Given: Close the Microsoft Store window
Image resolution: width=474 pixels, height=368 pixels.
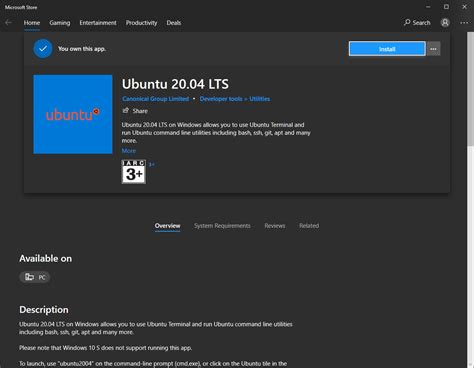Looking at the screenshot, I should [x=464, y=7].
